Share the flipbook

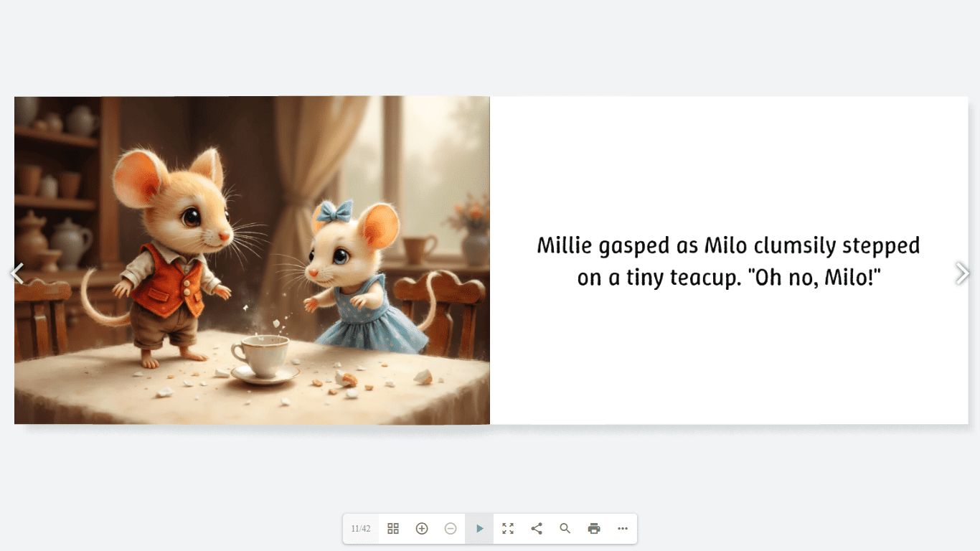point(537,529)
